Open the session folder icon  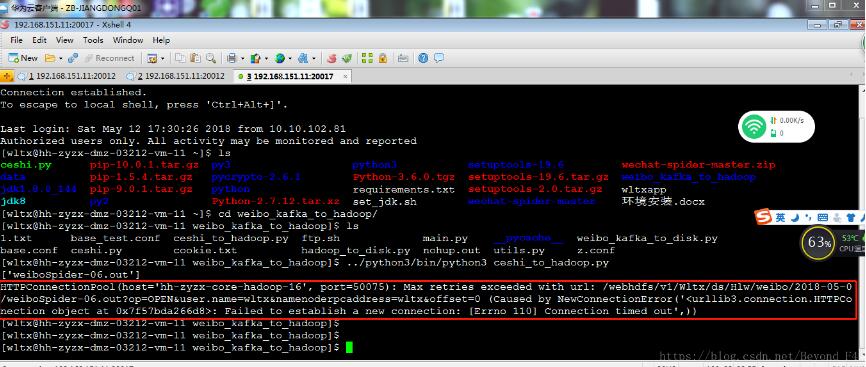point(49,58)
